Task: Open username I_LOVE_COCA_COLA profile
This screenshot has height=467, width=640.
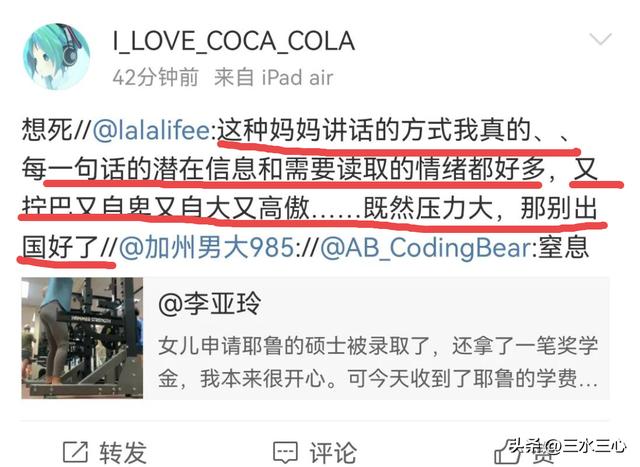Action: [234, 41]
